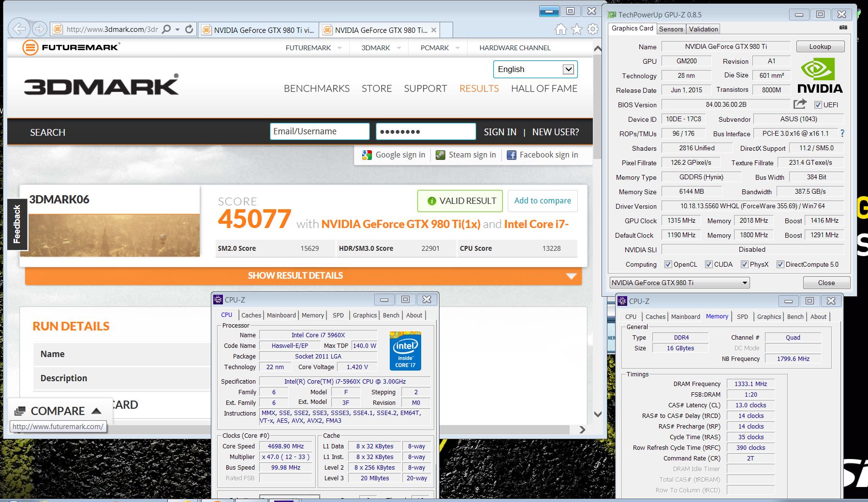Click the COMPARE panel list icon

20,411
